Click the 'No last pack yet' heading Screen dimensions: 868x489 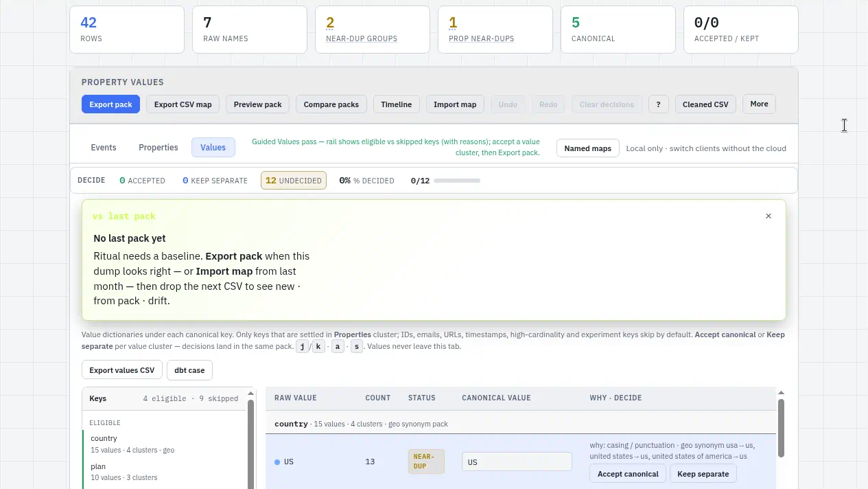click(x=130, y=238)
